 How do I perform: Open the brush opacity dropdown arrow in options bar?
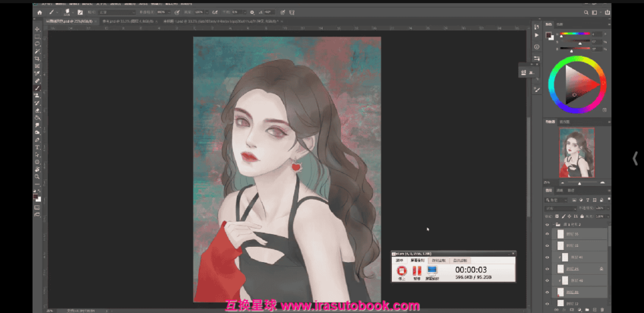[x=169, y=13]
